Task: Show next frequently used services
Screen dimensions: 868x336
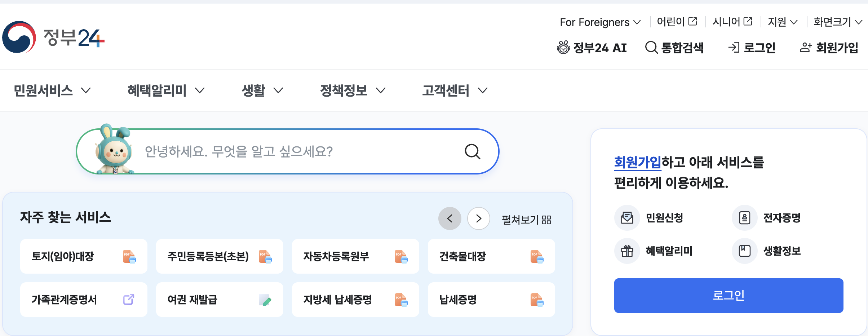Action: (479, 218)
